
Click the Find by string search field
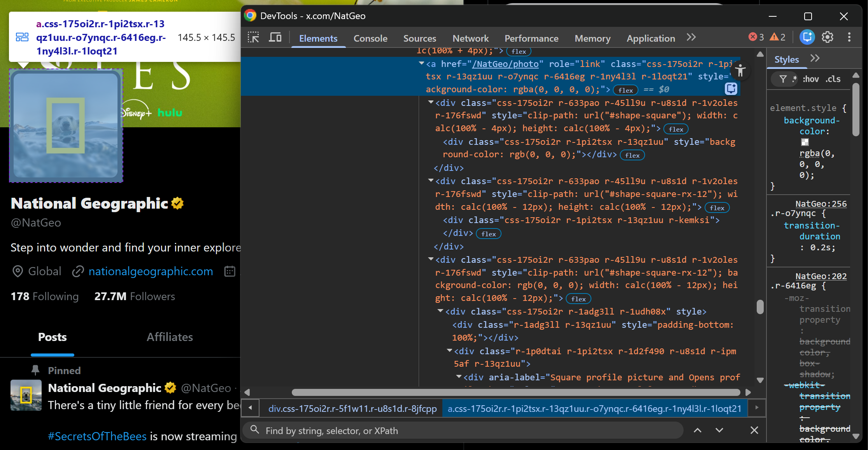click(463, 431)
